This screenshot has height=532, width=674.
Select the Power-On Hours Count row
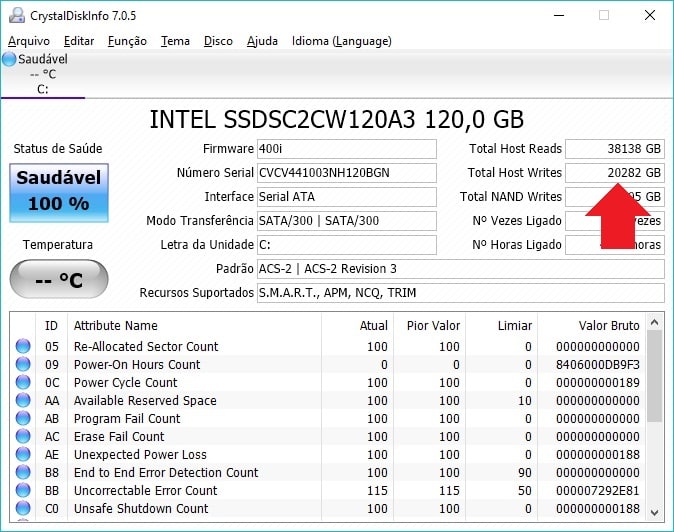pos(328,364)
